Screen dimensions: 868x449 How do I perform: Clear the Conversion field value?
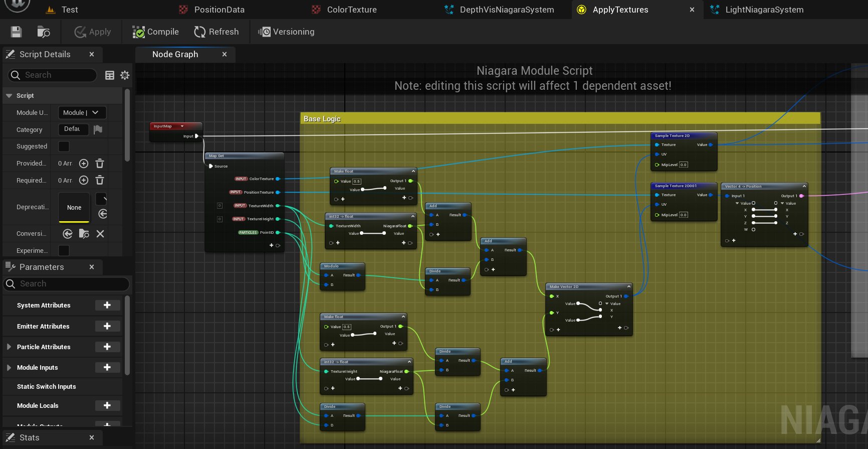pyautogui.click(x=100, y=234)
